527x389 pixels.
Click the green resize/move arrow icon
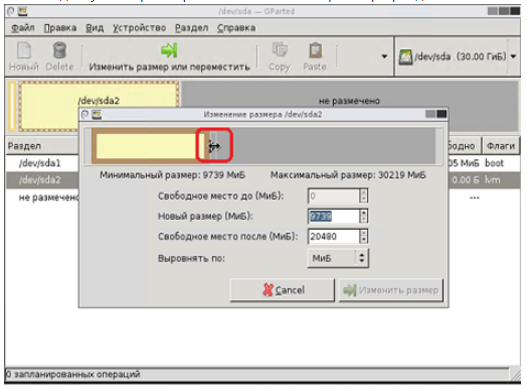[169, 50]
